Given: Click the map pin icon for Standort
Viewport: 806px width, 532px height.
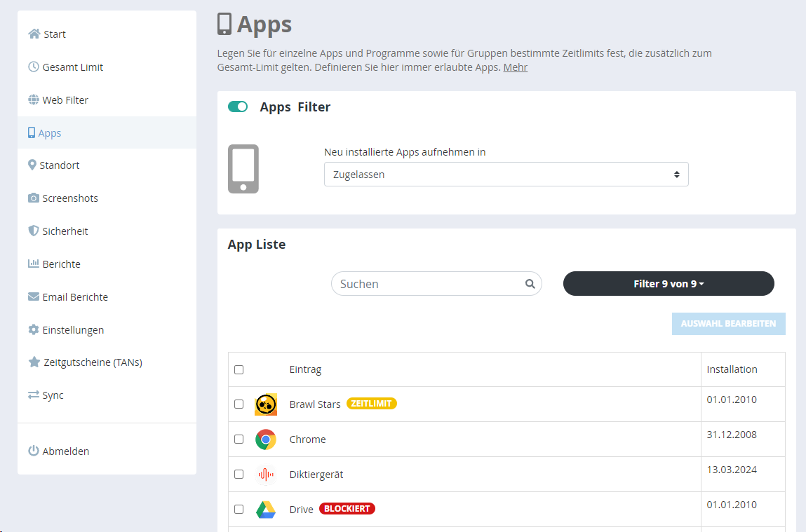Looking at the screenshot, I should pyautogui.click(x=32, y=165).
